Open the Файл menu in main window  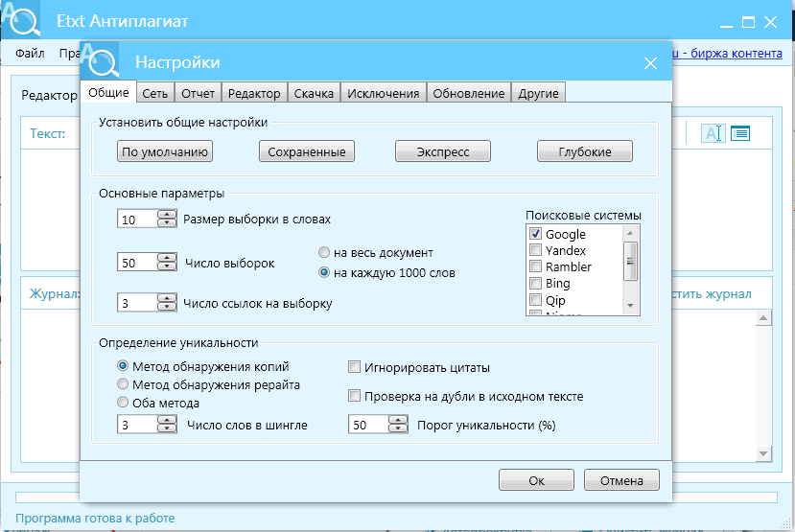[30, 54]
